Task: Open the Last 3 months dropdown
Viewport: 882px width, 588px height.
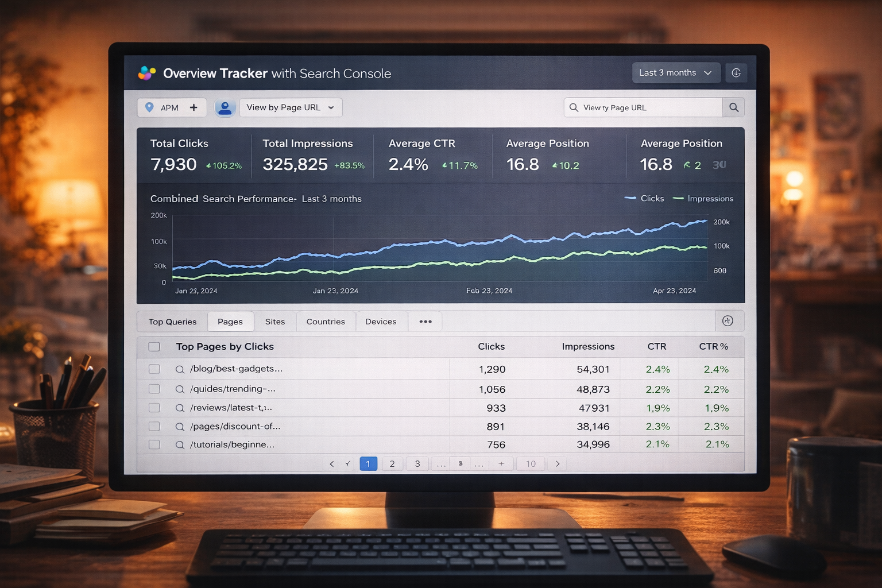Action: (x=676, y=72)
